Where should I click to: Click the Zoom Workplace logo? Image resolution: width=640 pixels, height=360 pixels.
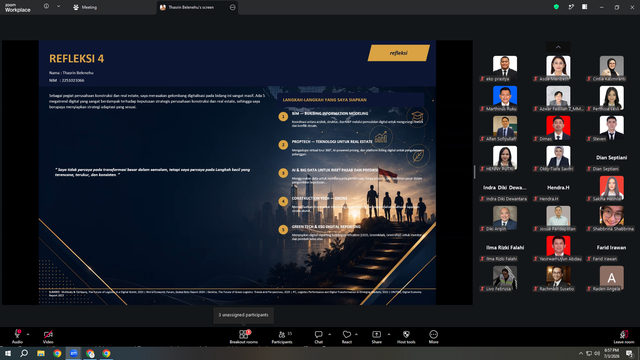tap(18, 8)
